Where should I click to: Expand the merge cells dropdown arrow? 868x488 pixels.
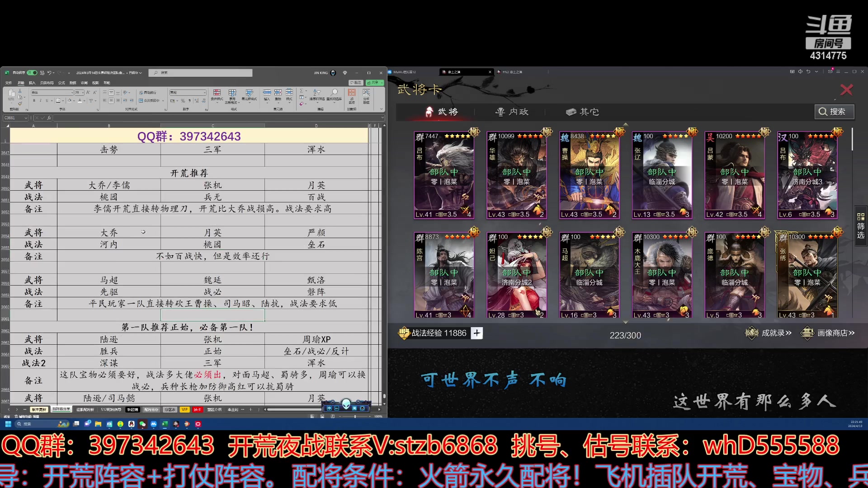point(163,101)
